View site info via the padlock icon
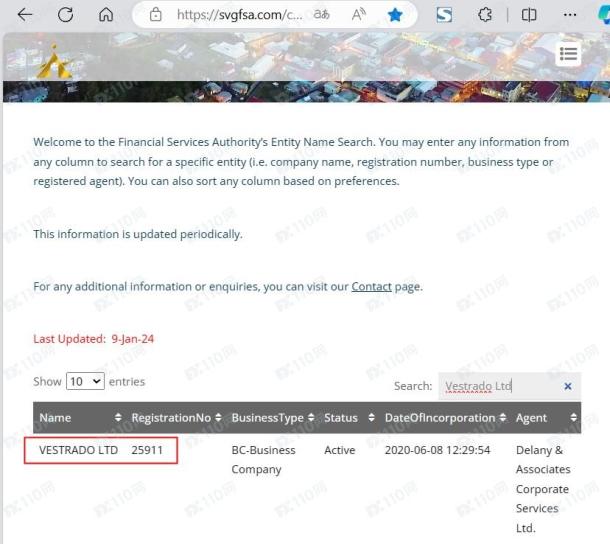This screenshot has width=610, height=544. (x=156, y=15)
